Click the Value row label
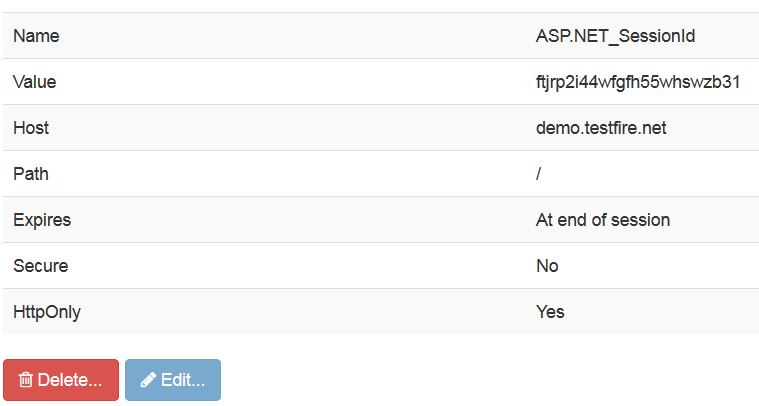 coord(34,82)
